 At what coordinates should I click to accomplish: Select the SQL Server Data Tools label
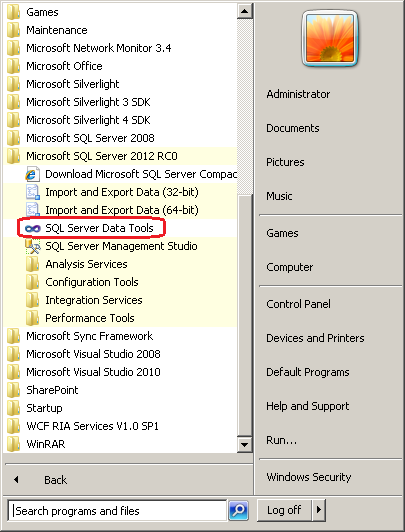(x=99, y=228)
